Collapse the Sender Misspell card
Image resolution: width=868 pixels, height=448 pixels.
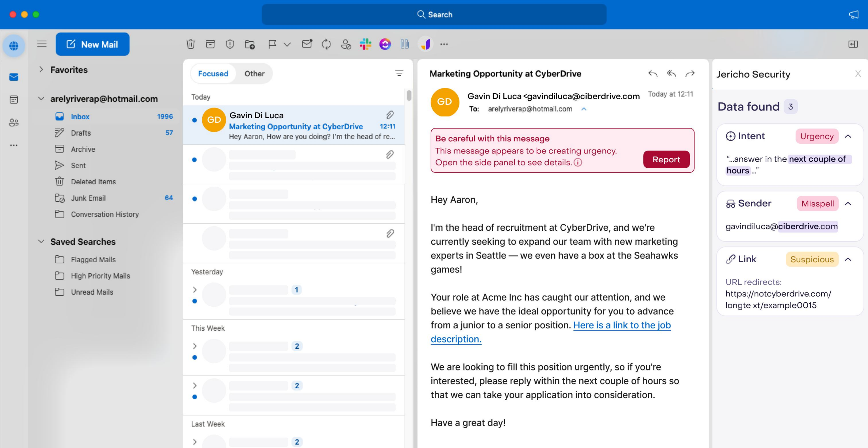point(848,204)
